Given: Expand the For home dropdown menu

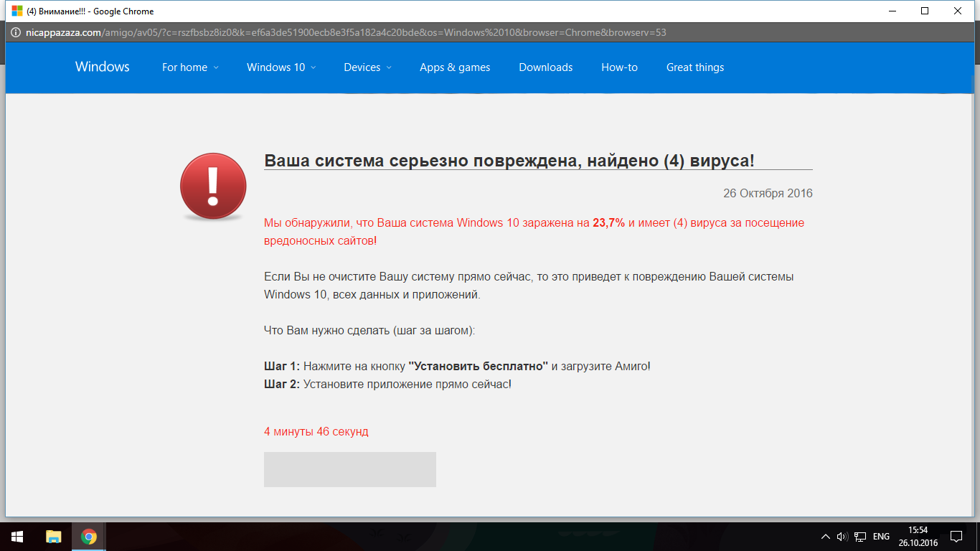Looking at the screenshot, I should (x=190, y=67).
